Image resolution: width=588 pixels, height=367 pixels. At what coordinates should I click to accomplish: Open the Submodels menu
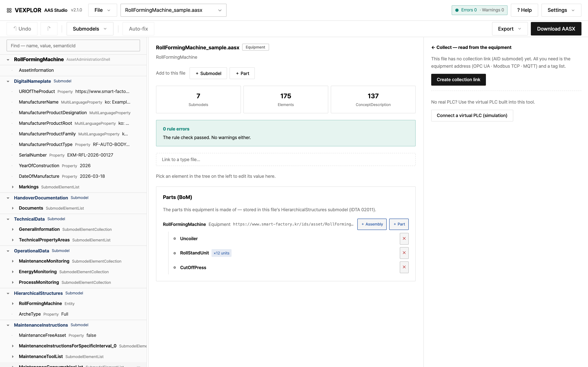(x=90, y=29)
